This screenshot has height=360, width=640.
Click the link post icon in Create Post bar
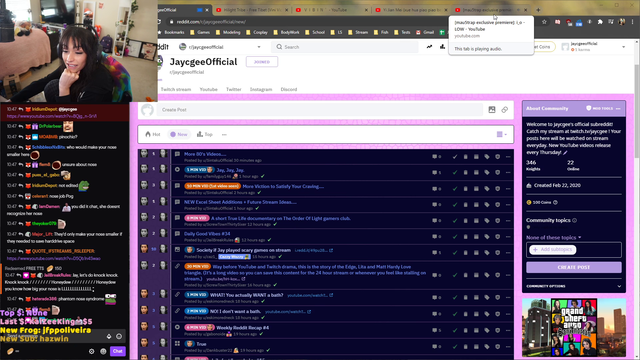coord(505,110)
